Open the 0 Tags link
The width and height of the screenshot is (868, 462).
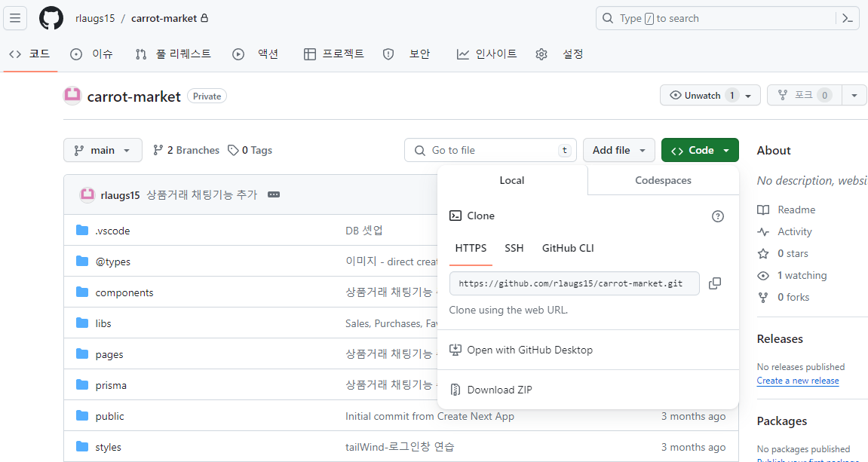pyautogui.click(x=250, y=150)
